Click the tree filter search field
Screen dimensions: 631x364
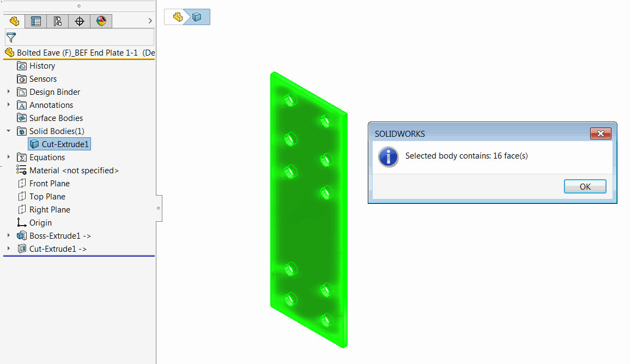coord(79,38)
